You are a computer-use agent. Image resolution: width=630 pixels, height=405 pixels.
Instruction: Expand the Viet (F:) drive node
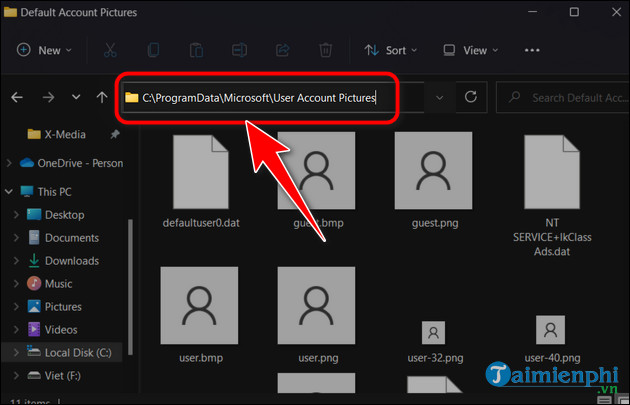tap(16, 376)
